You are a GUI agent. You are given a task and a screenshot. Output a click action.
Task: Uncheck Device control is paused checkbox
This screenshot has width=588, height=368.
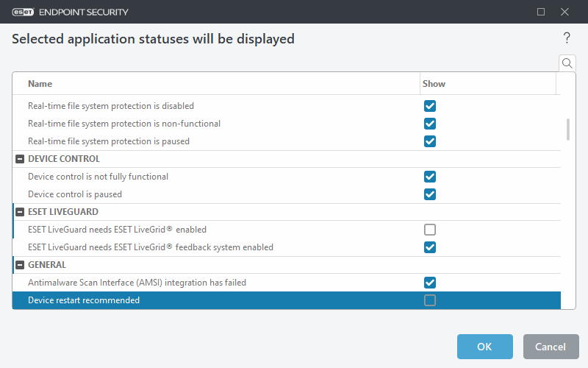[430, 194]
